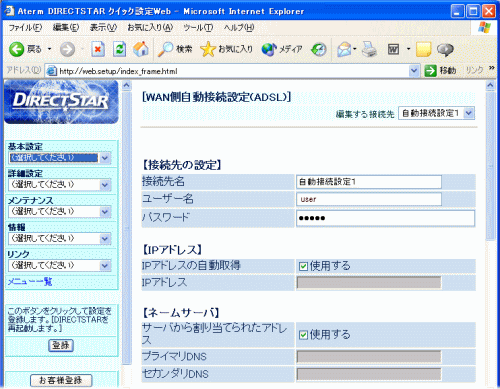Click the sidebar frame scroll up arrow

coord(126,86)
